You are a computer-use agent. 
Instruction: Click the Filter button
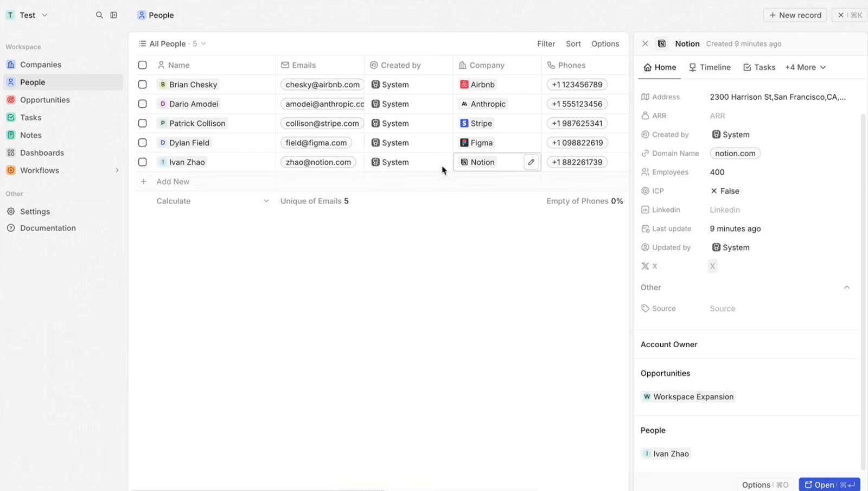tap(546, 43)
